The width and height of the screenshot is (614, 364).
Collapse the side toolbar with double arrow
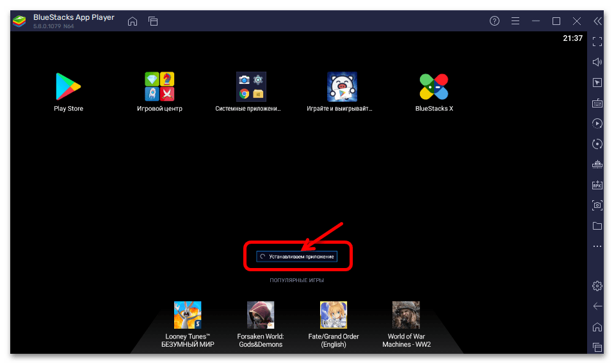[597, 21]
